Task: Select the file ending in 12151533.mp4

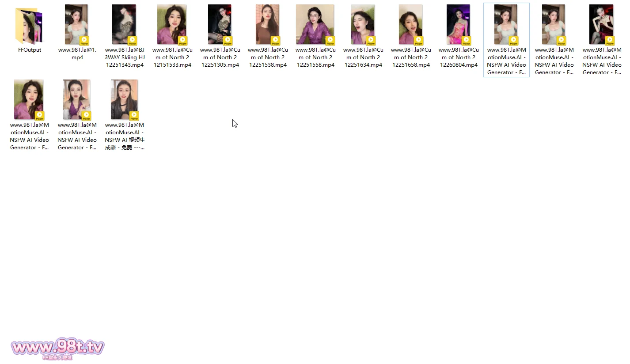Action: [172, 24]
